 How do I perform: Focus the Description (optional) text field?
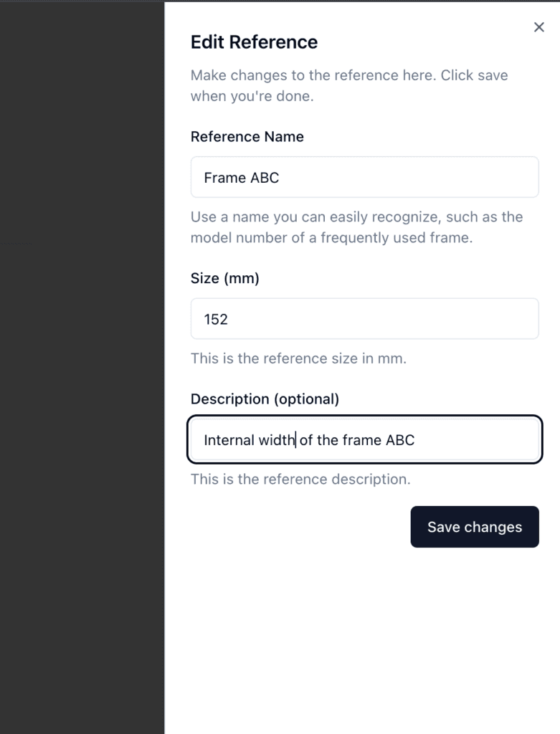364,439
